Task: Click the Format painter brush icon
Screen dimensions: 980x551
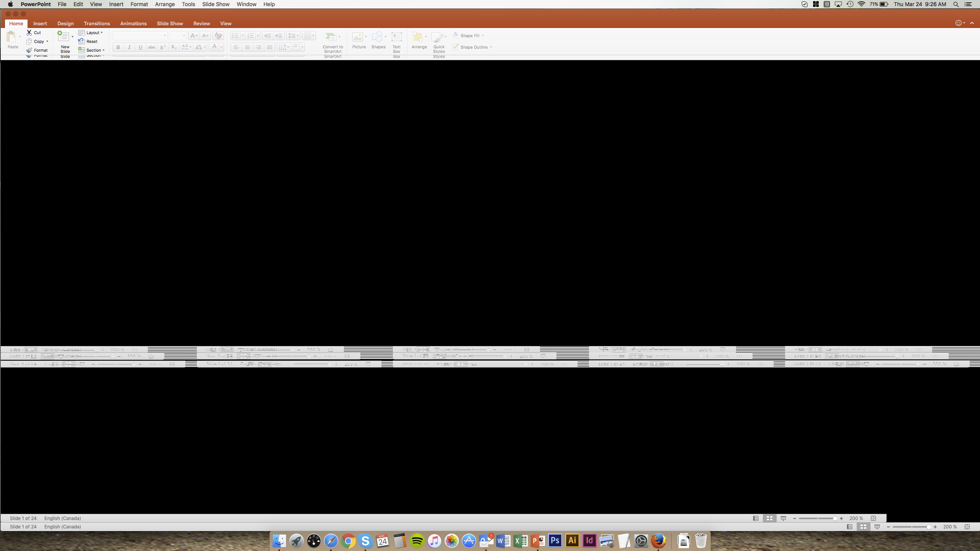Action: 29,50
